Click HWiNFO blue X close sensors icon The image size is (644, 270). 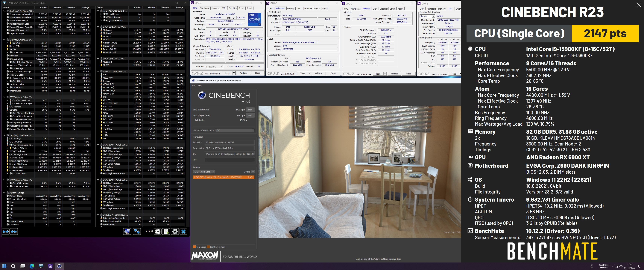coord(183,231)
